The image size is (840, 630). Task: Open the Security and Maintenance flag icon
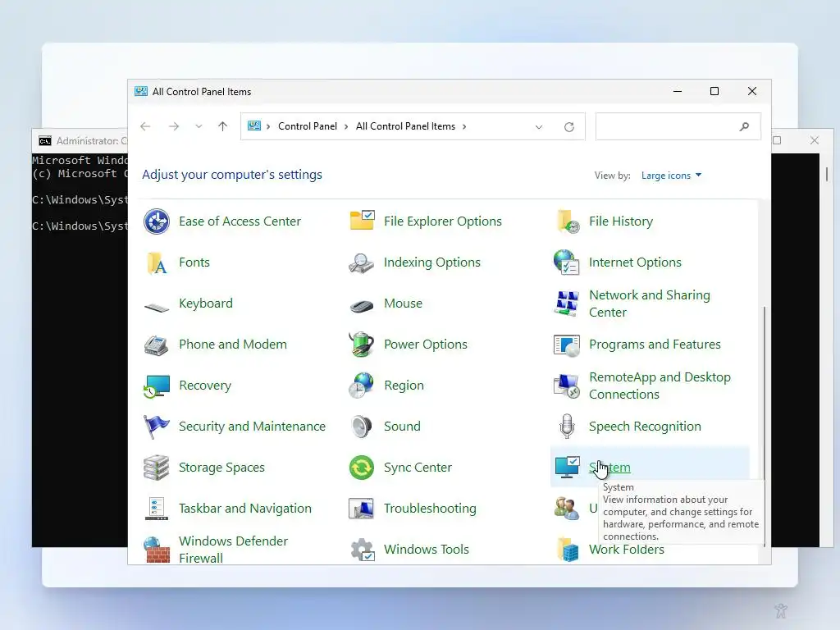(157, 427)
